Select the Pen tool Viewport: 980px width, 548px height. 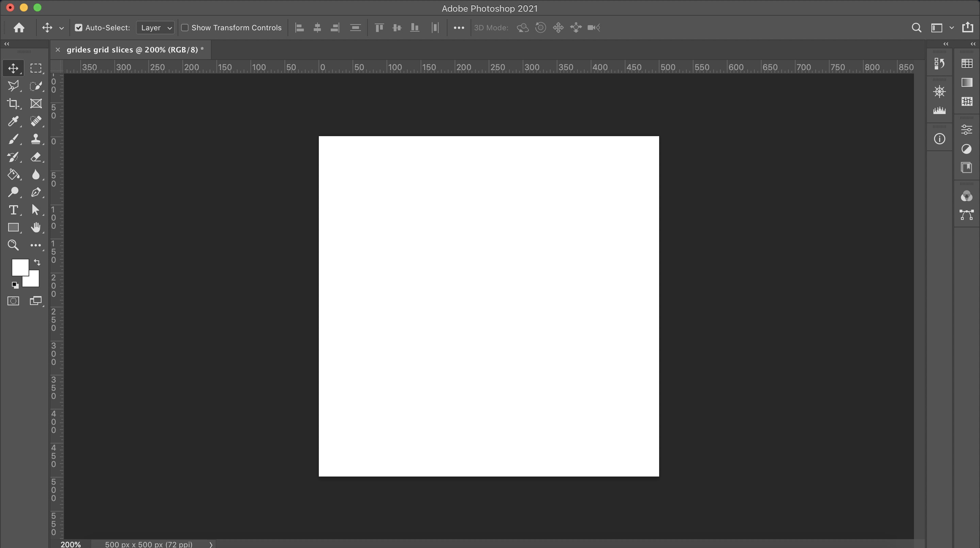pos(36,192)
